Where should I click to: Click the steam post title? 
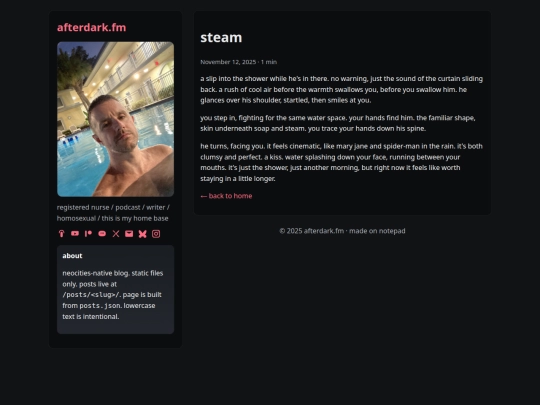click(221, 38)
